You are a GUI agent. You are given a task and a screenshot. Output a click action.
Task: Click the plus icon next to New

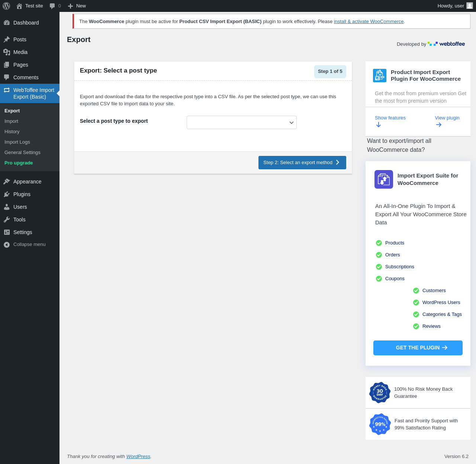click(70, 6)
